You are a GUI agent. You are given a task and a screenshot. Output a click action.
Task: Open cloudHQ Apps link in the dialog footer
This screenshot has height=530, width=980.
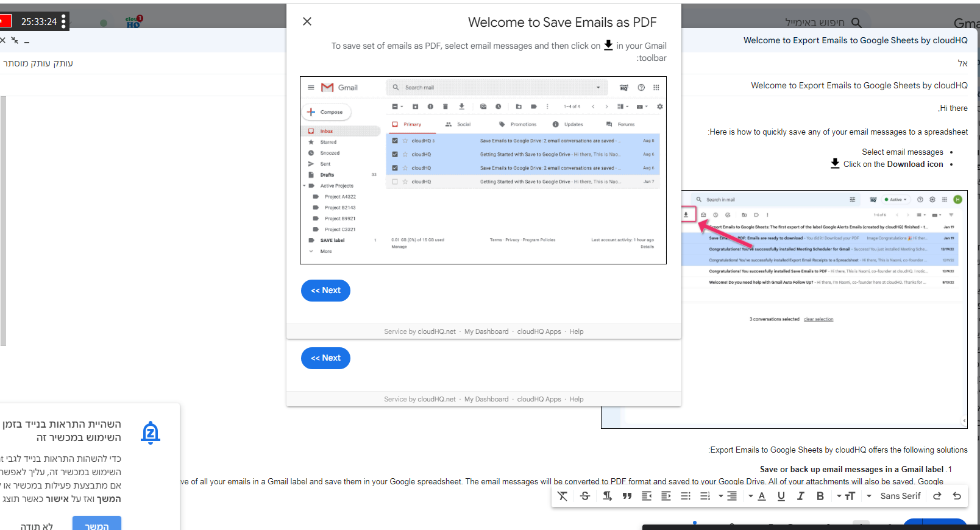pos(539,331)
